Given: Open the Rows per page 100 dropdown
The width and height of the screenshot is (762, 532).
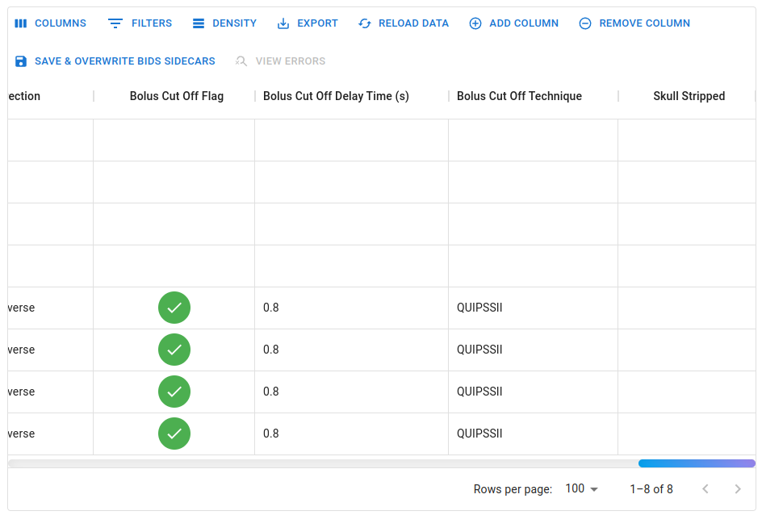Looking at the screenshot, I should 581,488.
